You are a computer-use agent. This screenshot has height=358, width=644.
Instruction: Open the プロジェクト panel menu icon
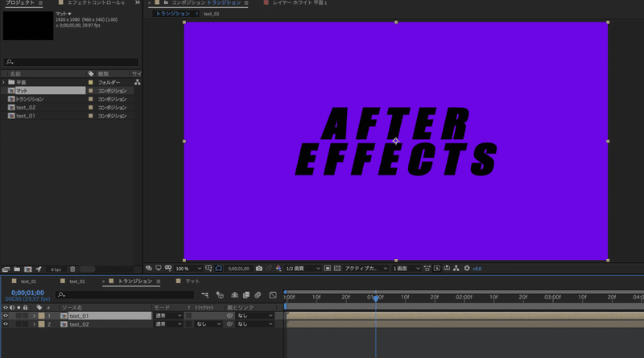(x=40, y=3)
